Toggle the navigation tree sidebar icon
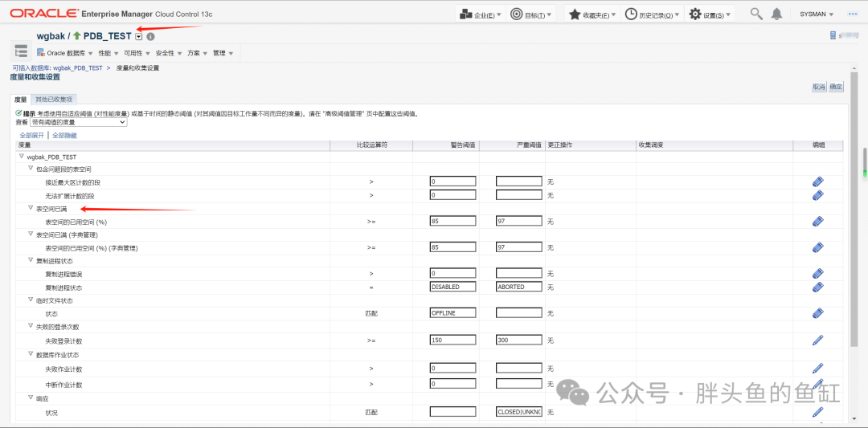Viewport: 868px width, 428px height. coord(21,51)
